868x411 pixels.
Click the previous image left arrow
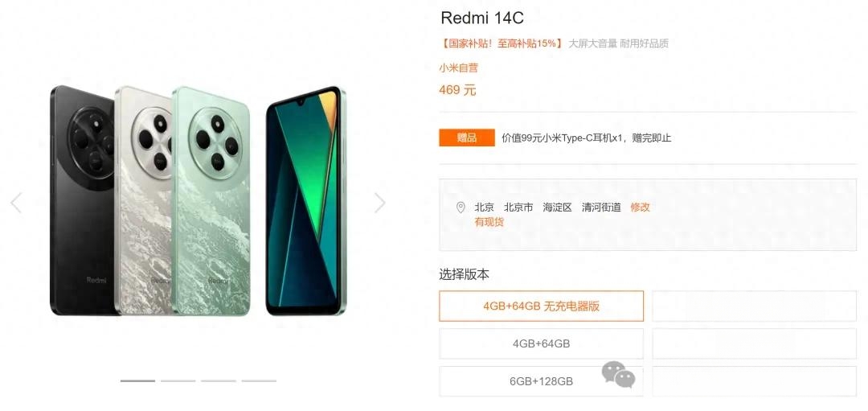[16, 203]
